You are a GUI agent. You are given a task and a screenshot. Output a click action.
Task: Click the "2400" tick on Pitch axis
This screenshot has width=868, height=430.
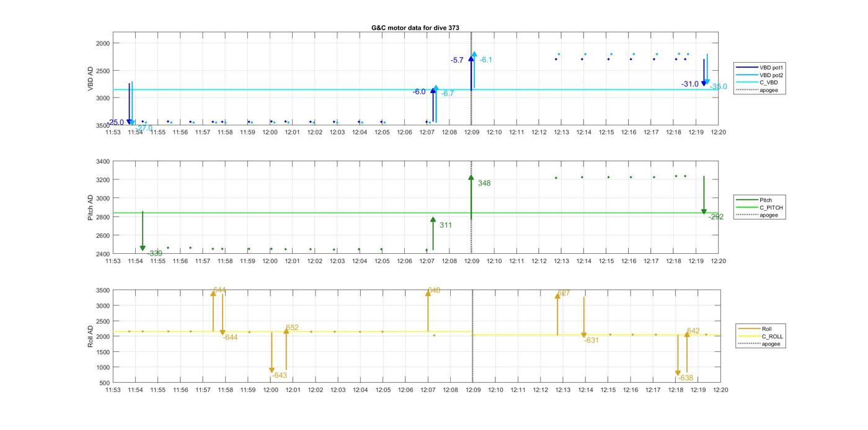pos(102,254)
